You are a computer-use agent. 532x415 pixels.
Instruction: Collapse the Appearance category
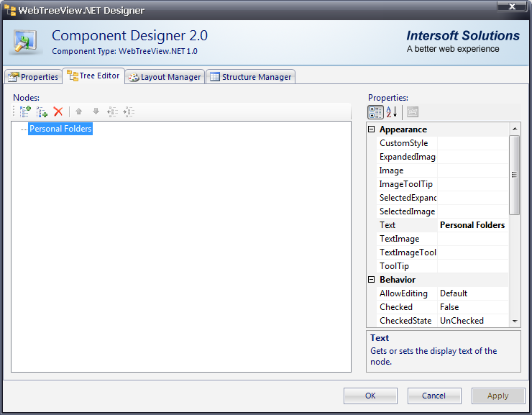tap(372, 129)
